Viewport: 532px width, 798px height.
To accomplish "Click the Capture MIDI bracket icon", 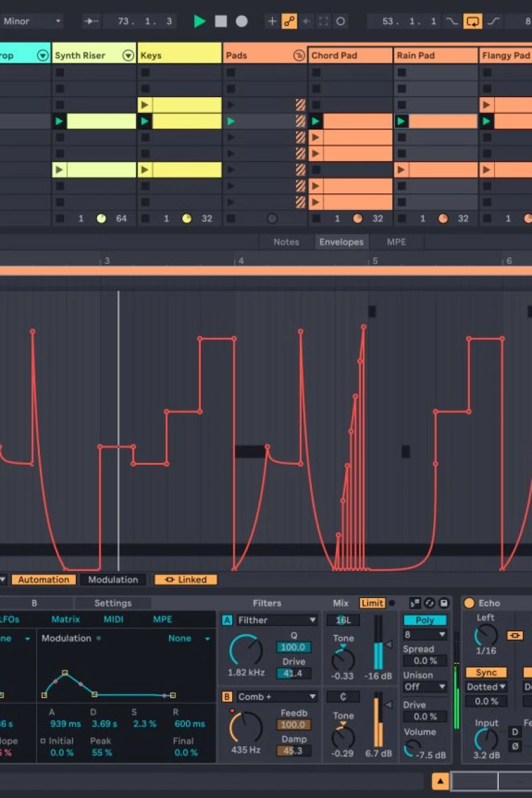I will tap(324, 21).
